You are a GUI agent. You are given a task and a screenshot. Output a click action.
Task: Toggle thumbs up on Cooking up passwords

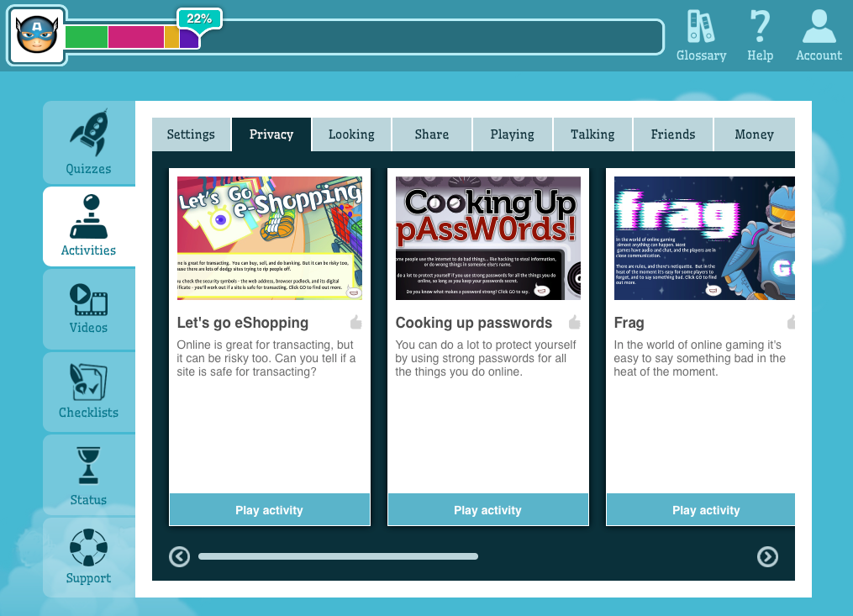(574, 323)
